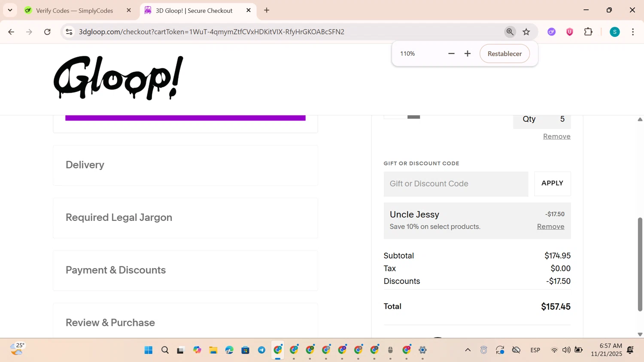Viewport: 644px width, 362px height.
Task: Open Microsoft Edge from taskbar
Action: (x=229, y=350)
